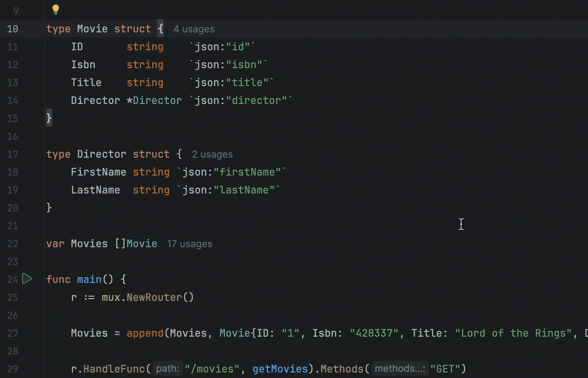The height and width of the screenshot is (378, 588).
Task: Click the opening brace of Movie struct
Action: [x=161, y=29]
